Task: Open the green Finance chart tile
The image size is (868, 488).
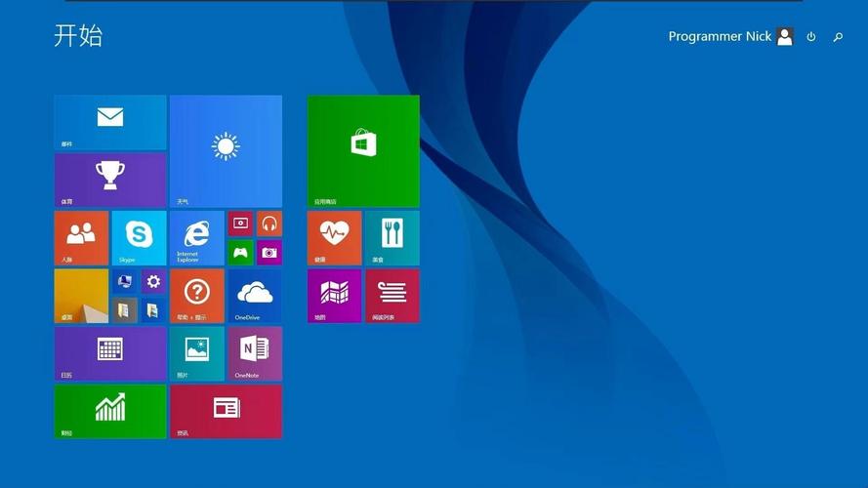Action: click(110, 412)
